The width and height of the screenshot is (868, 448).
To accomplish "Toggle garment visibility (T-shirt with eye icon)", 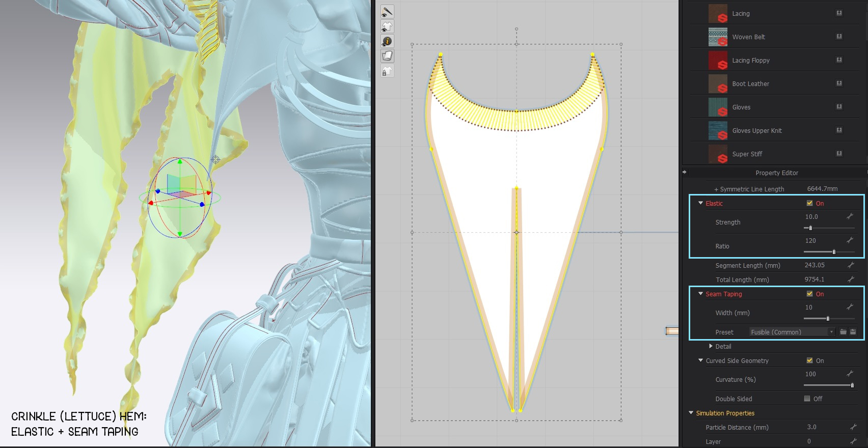I will click(x=387, y=26).
